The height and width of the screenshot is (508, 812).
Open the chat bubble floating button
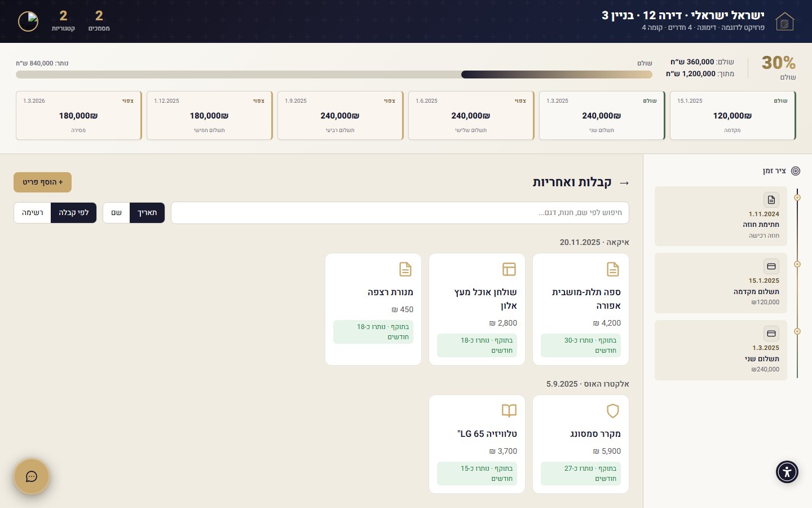(x=32, y=476)
